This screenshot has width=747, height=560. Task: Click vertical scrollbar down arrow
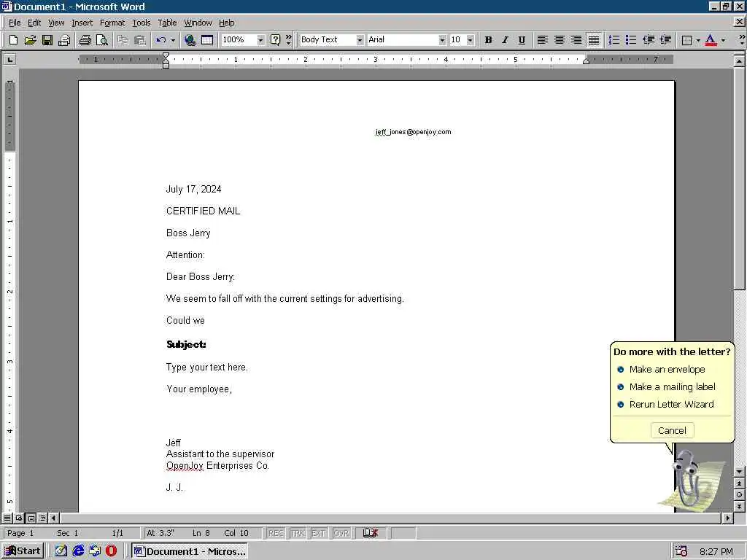pos(740,472)
